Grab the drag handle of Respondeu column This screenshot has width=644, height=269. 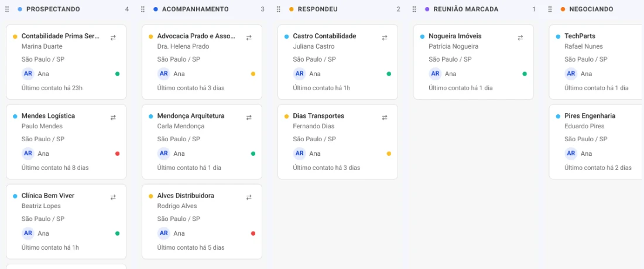[x=279, y=9]
